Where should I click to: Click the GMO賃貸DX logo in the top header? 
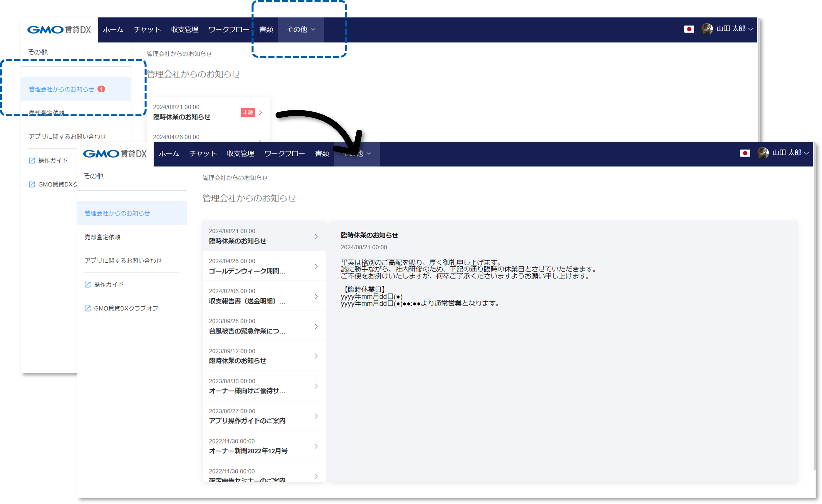59,30
